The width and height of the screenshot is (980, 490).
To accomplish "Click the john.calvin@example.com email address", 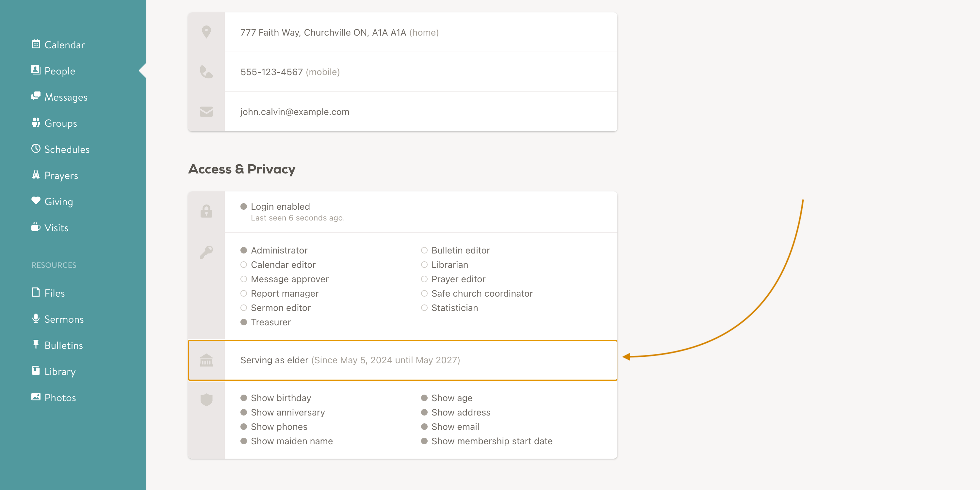I will point(295,112).
